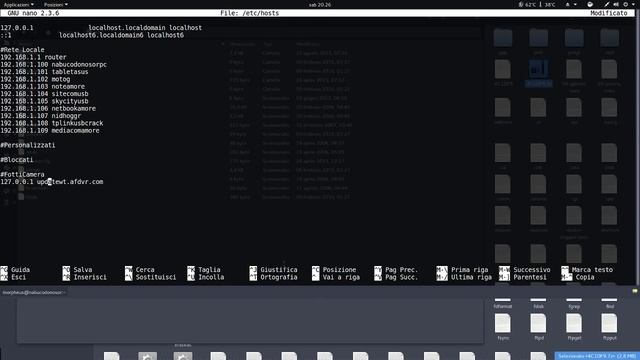Viewport: 640px width, 360px height.
Task: Select the ftpput file in file manager
Action: [609, 327]
